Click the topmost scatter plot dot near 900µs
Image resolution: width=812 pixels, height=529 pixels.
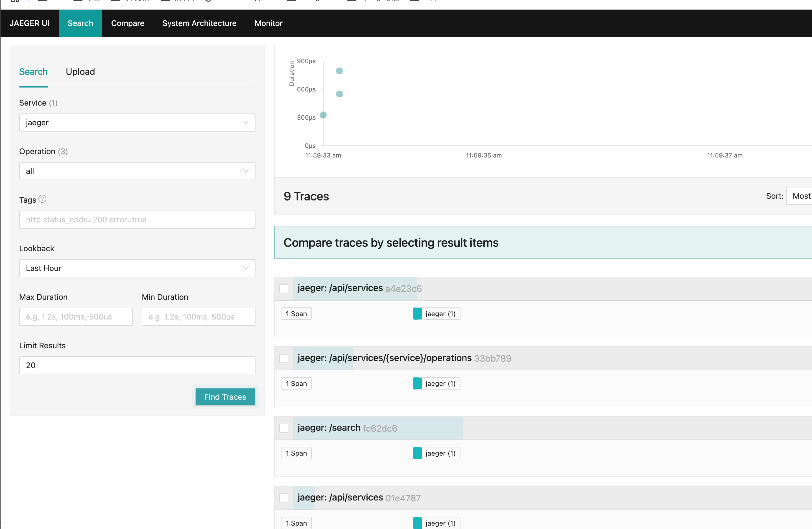(x=339, y=71)
